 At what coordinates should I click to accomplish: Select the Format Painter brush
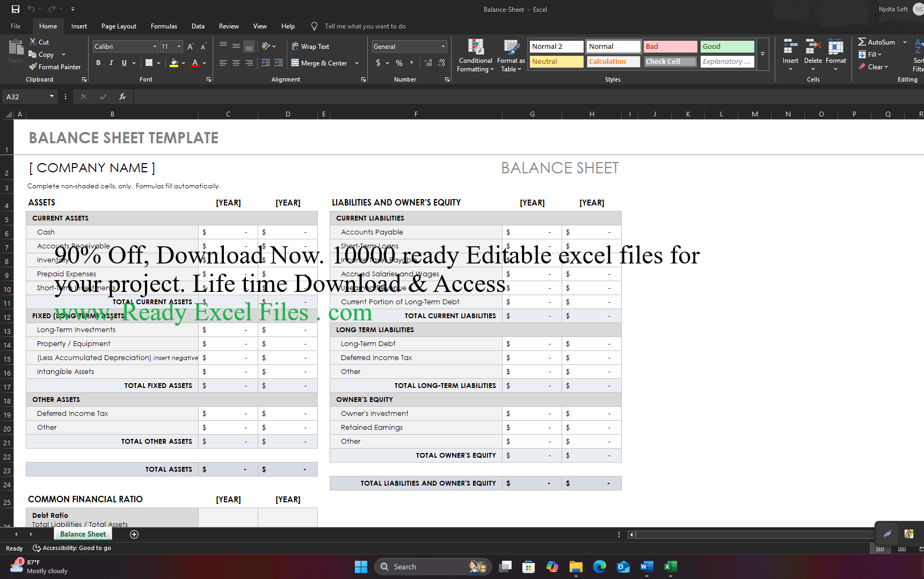click(x=33, y=67)
